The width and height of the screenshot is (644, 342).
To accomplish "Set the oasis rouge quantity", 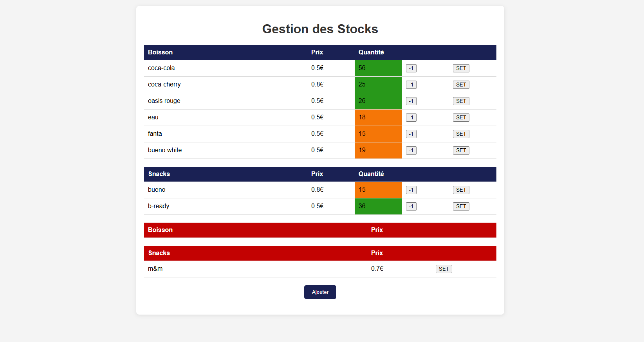I will [461, 101].
